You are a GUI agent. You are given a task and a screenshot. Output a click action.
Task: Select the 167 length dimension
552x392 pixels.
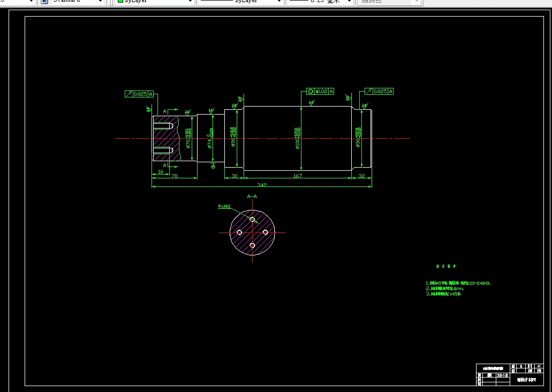coord(298,176)
